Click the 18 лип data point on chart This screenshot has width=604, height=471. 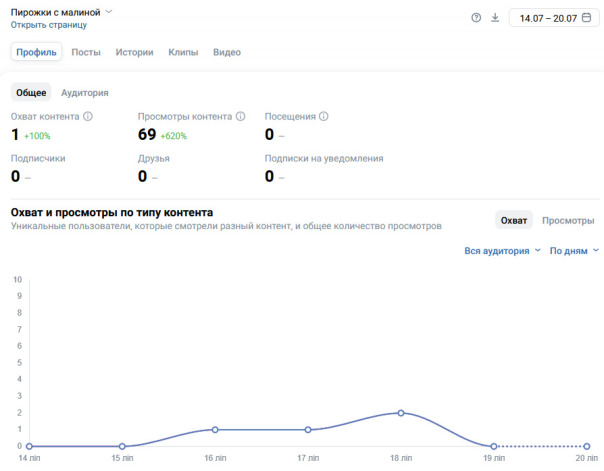tap(401, 413)
